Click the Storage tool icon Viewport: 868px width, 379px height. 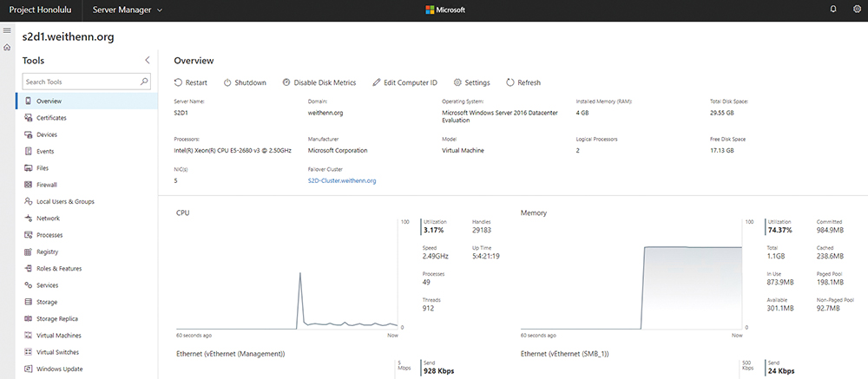tap(29, 302)
